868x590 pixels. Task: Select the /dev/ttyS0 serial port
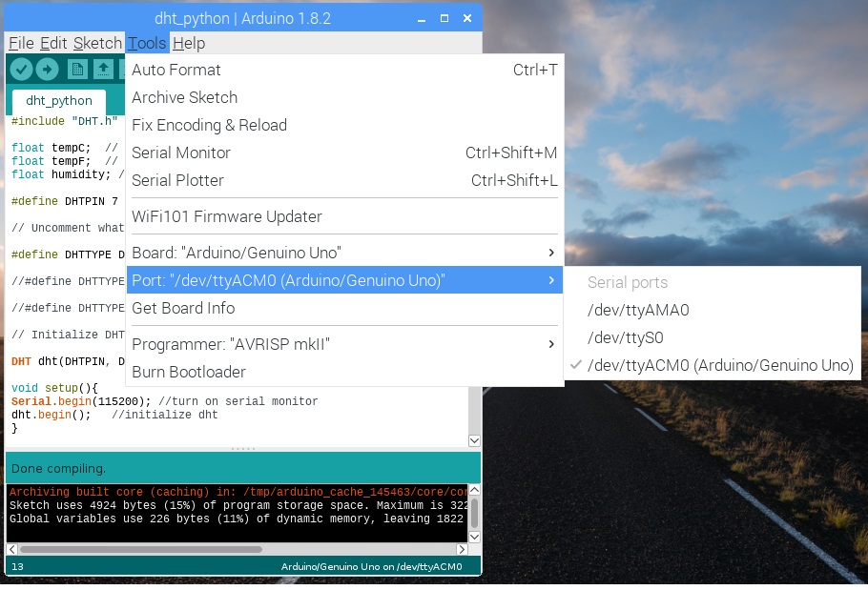pyautogui.click(x=713, y=337)
